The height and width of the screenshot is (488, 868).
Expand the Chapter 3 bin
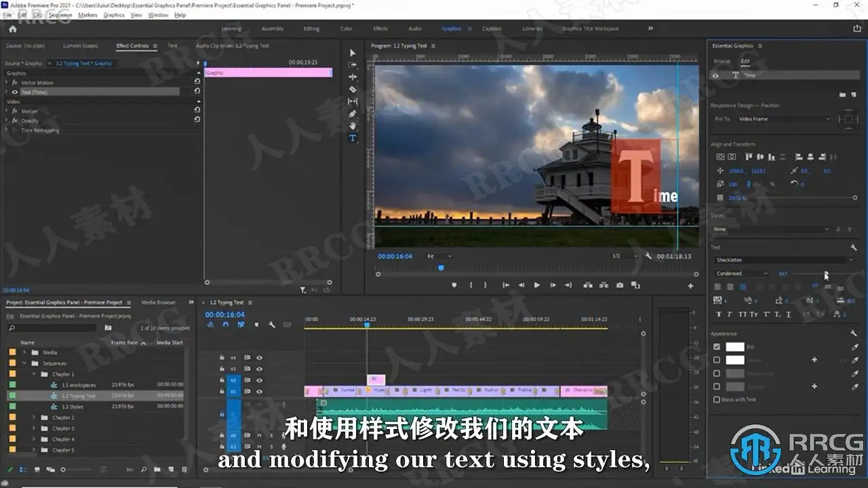pyautogui.click(x=34, y=428)
